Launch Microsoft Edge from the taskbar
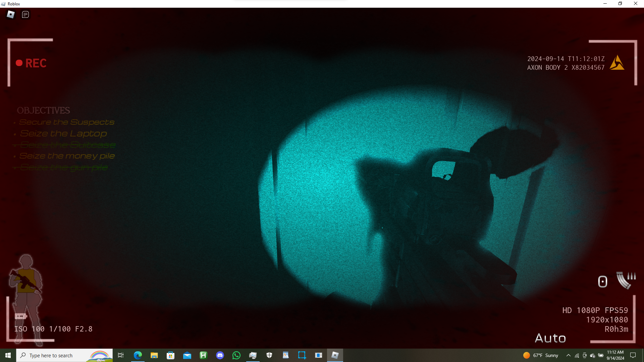This screenshot has width=644, height=362. [x=138, y=355]
